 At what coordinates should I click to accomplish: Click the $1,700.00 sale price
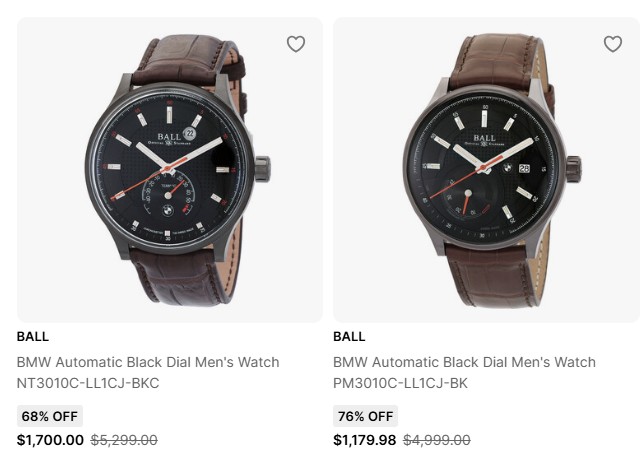tap(51, 440)
